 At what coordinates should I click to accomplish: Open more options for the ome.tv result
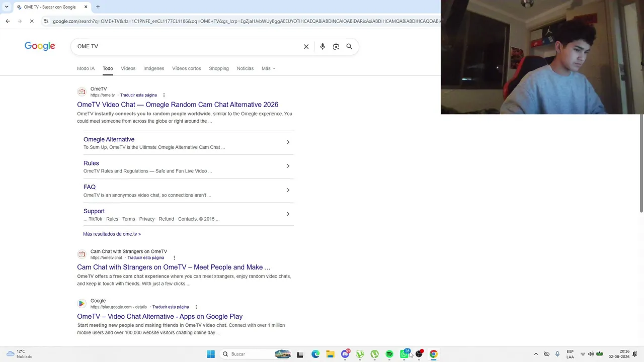coord(164,95)
